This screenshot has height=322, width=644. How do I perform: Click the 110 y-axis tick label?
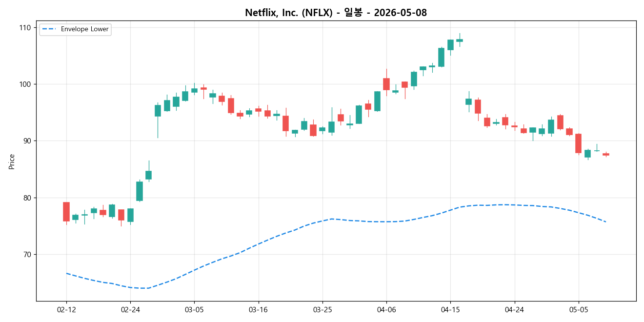click(25, 28)
